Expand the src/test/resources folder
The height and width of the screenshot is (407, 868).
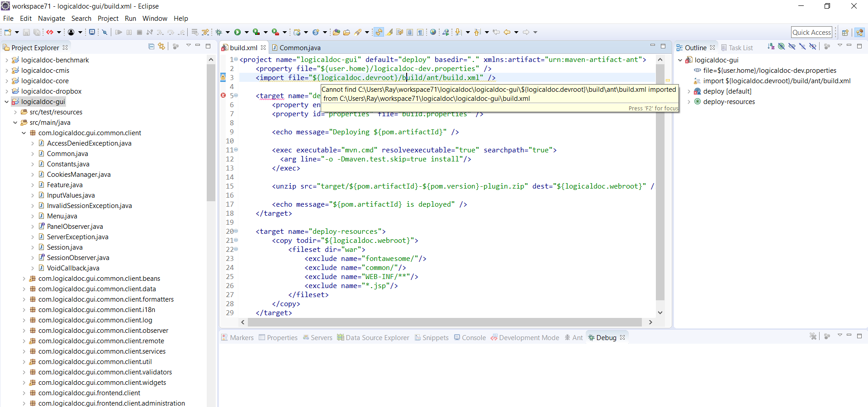pos(15,112)
